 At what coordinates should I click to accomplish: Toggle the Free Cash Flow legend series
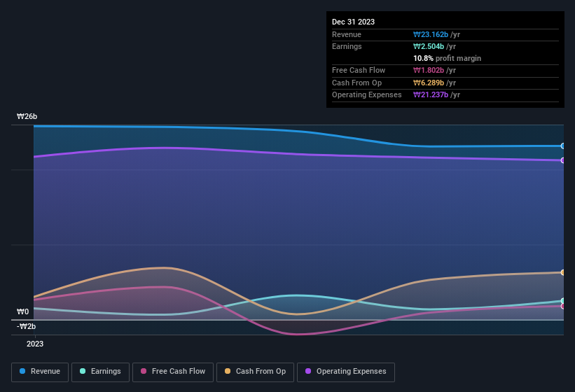(x=173, y=372)
